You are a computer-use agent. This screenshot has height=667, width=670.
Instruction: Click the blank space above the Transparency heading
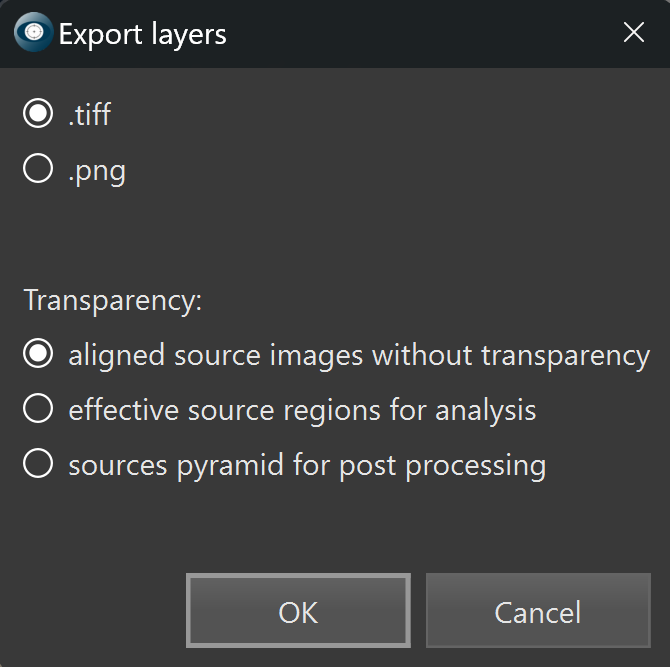click(x=300, y=235)
